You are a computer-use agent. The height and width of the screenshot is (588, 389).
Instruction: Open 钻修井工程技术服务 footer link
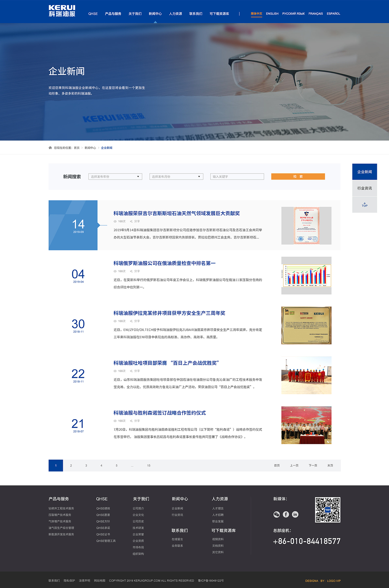pyautogui.click(x=61, y=509)
